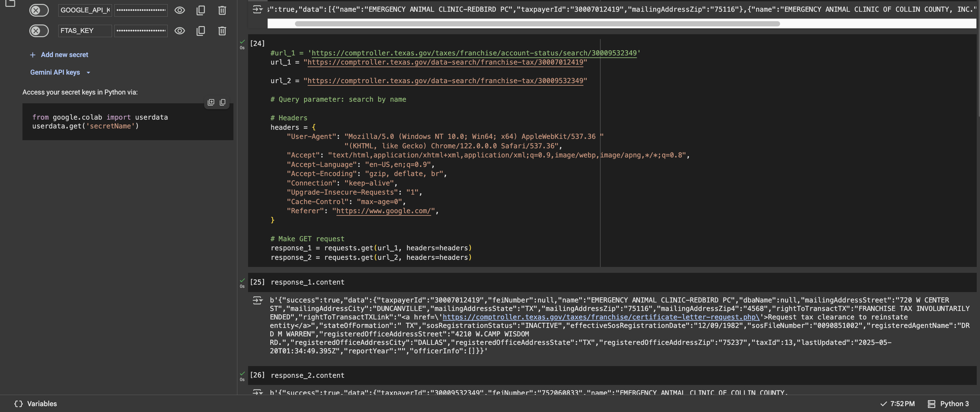
Task: Toggle output options for cell 25
Action: click(258, 301)
